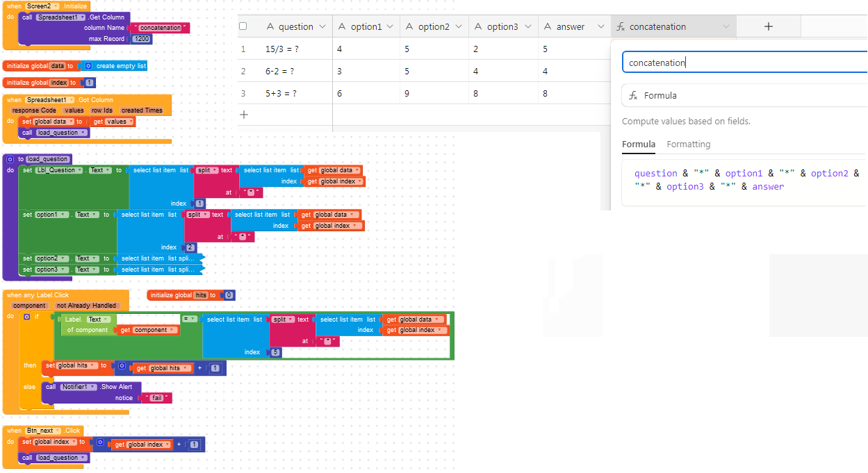Click the field name input containing concatenation
The width and height of the screenshot is (868, 473).
tap(745, 63)
